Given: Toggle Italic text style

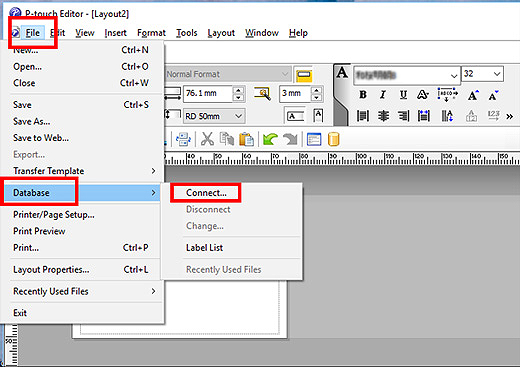Looking at the screenshot, I should click(x=383, y=95).
